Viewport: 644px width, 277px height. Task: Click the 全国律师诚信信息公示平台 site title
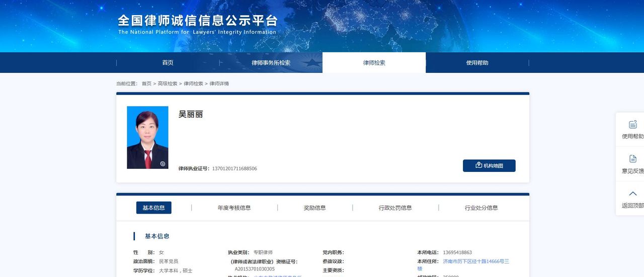197,21
